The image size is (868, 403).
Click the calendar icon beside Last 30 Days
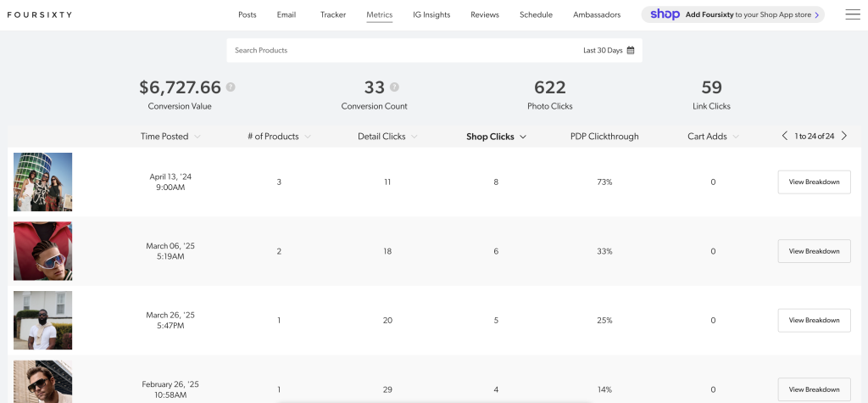[631, 50]
